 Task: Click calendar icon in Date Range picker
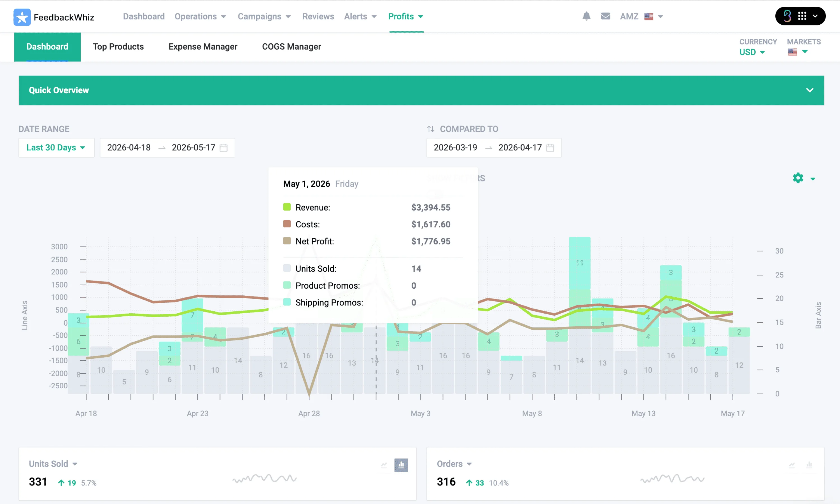click(x=223, y=148)
